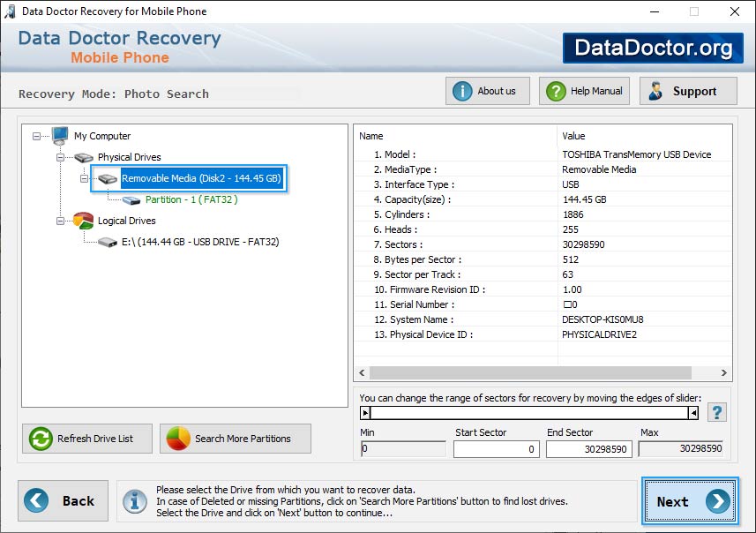Click the blue info icon on About us
The image size is (756, 533).
pyautogui.click(x=462, y=91)
